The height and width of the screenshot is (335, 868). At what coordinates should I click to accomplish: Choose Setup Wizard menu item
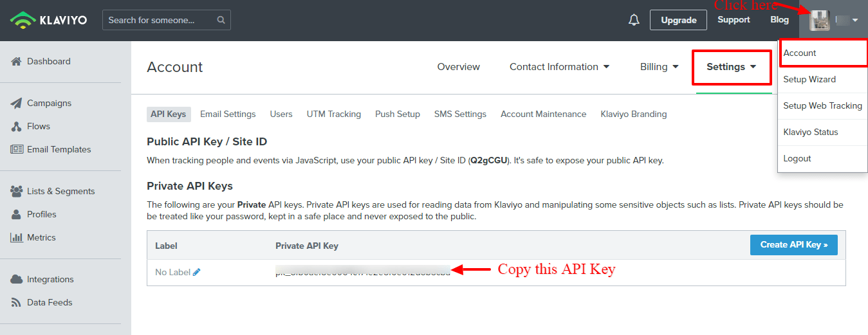pyautogui.click(x=822, y=79)
